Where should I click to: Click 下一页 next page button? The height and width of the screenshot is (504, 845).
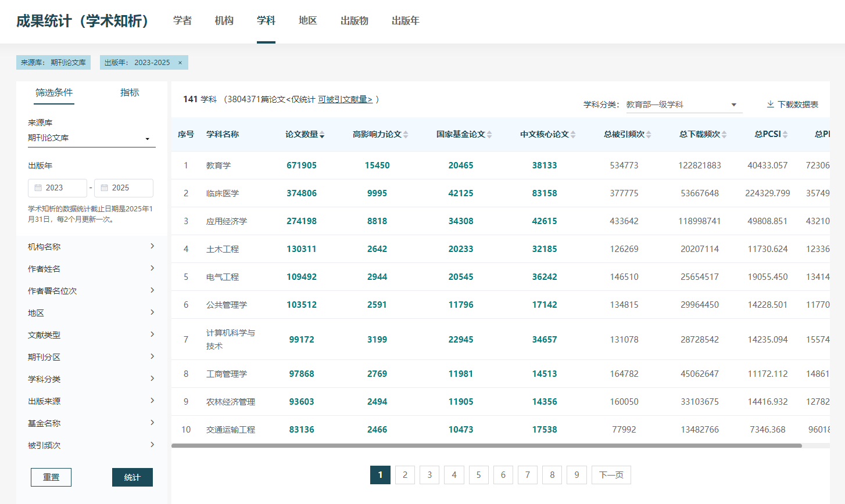(x=611, y=475)
